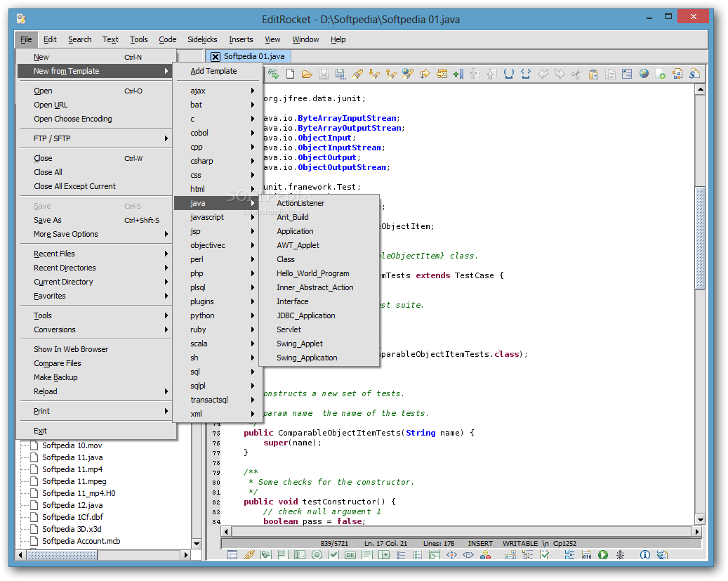Click the table icon at bottom toolbar start

click(x=232, y=554)
